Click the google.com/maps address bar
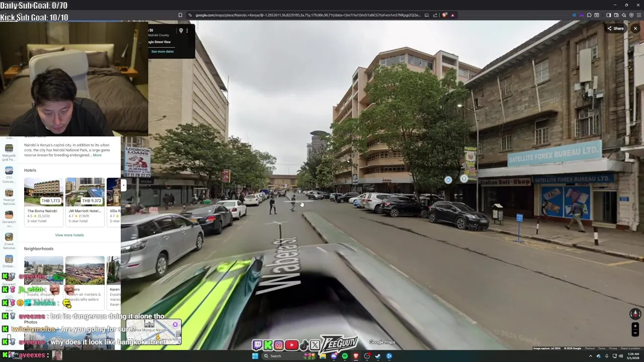 pyautogui.click(x=307, y=15)
